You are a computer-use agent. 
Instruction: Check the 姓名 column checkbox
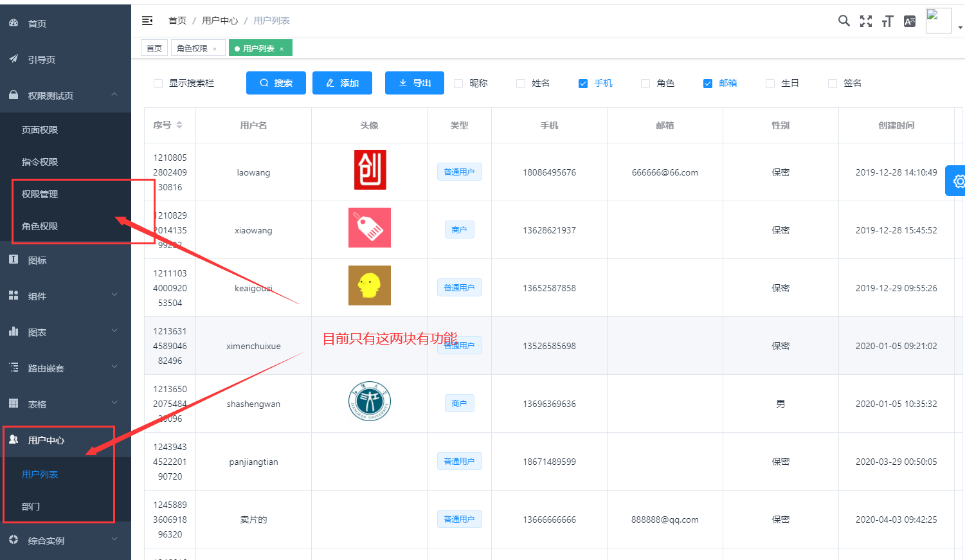tap(521, 84)
